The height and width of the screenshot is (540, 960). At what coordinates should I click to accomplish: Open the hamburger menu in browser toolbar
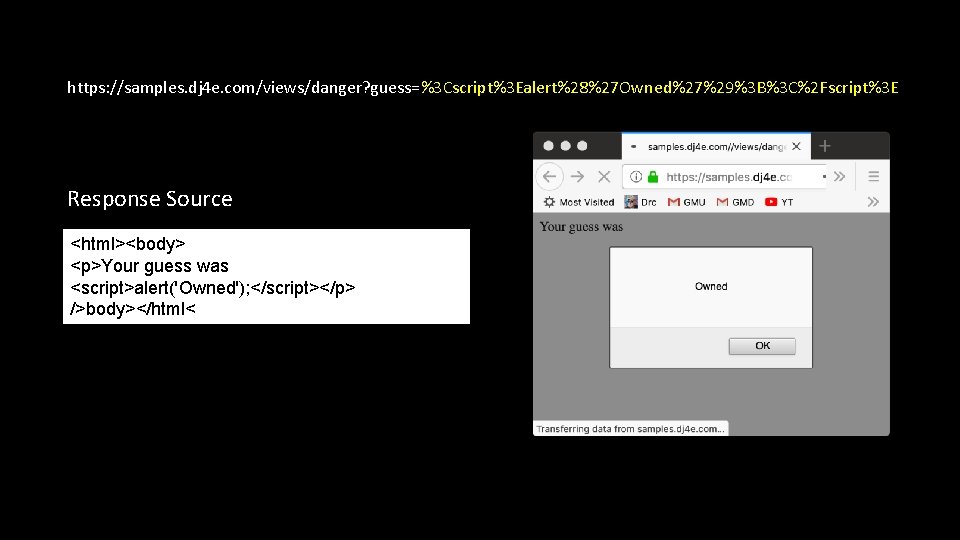pos(874,176)
